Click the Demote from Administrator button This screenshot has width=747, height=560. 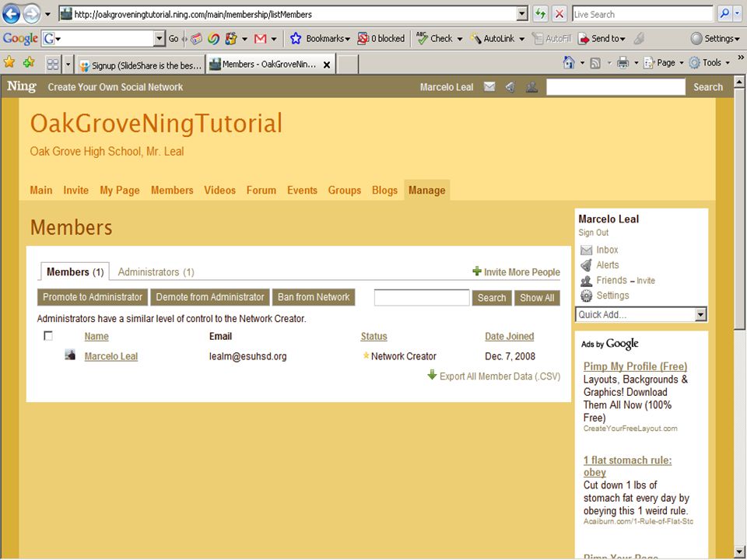[x=209, y=297]
